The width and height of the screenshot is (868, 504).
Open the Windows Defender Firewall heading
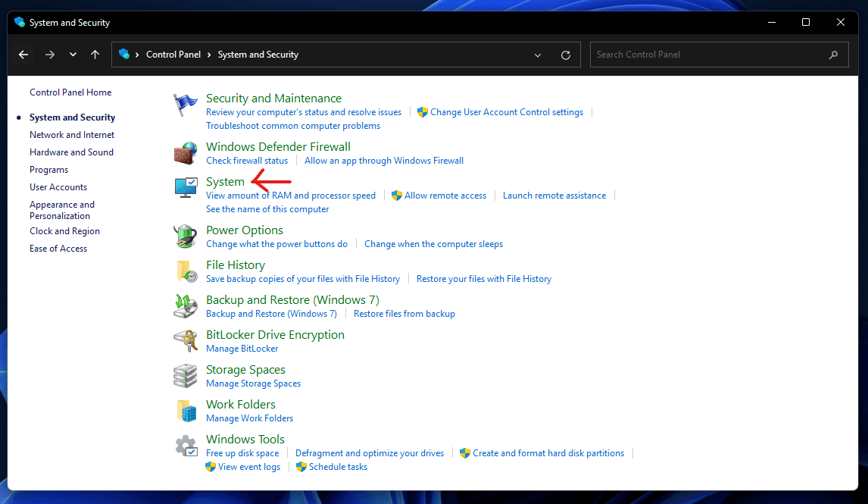[x=278, y=146]
